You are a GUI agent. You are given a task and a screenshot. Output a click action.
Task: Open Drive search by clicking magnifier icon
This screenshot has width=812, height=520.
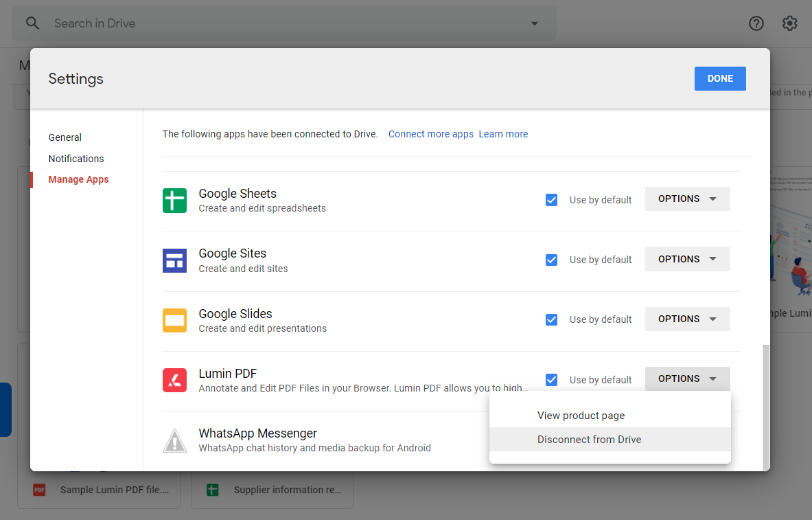32,23
